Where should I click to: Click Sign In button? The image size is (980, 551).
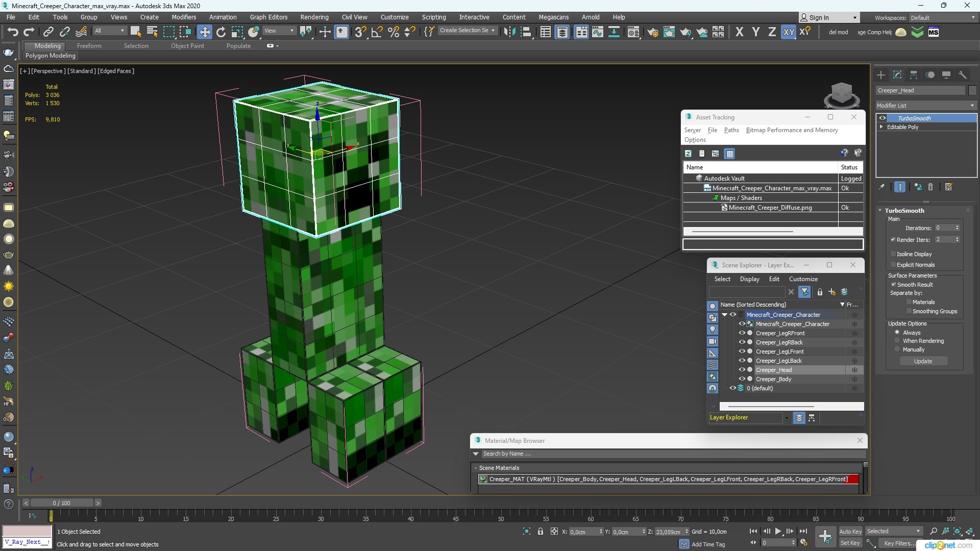click(828, 17)
